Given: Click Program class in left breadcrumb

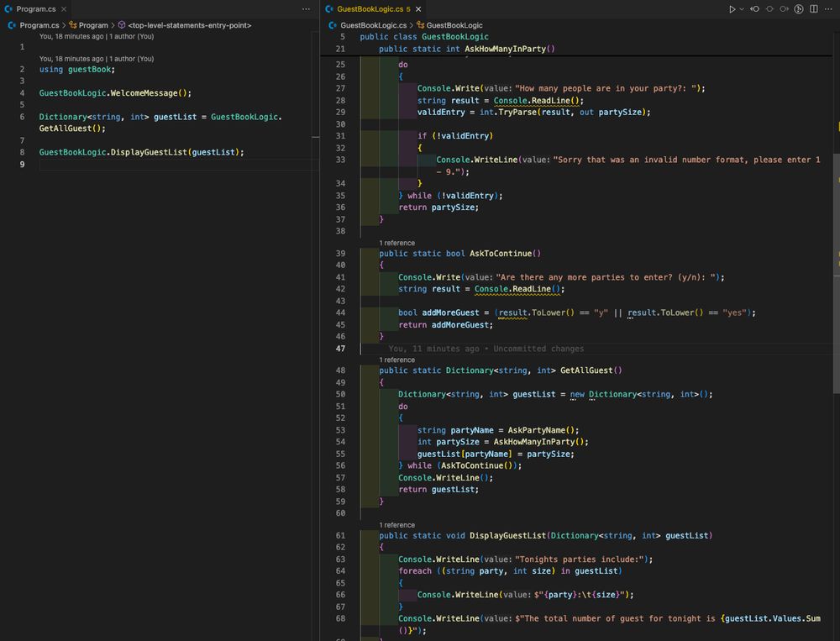Looking at the screenshot, I should [x=93, y=25].
